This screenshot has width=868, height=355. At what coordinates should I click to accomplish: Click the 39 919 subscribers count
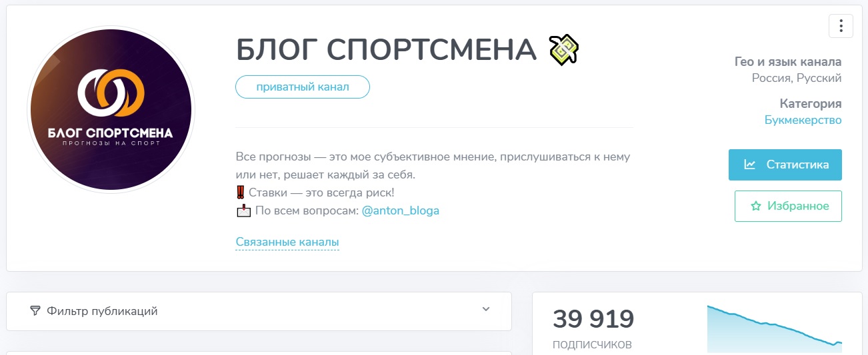[593, 320]
